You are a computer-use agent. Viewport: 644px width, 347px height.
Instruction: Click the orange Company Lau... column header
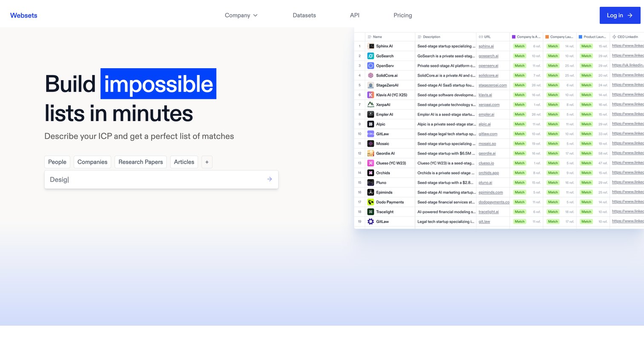click(559, 37)
